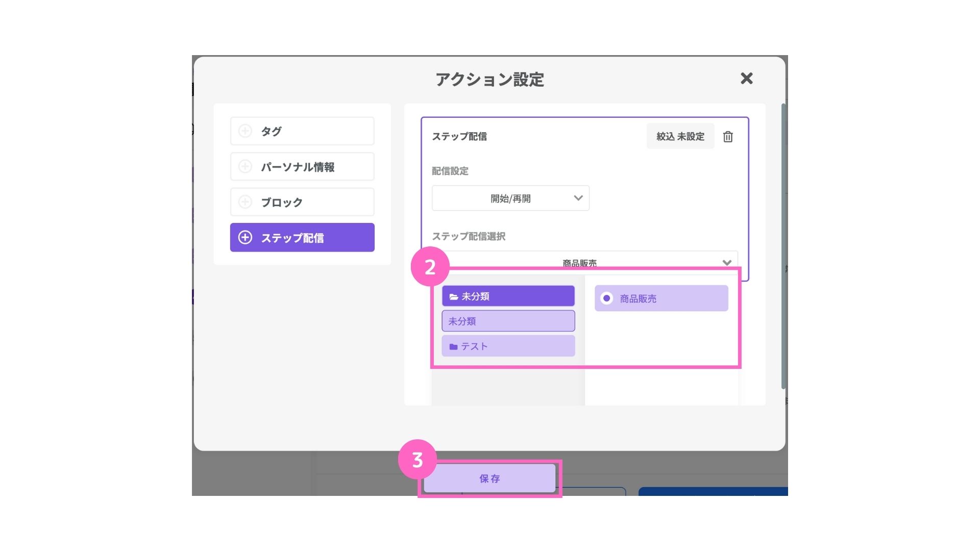Open the 絞込 未設定 filter button
The height and width of the screenshot is (551, 980).
[680, 136]
